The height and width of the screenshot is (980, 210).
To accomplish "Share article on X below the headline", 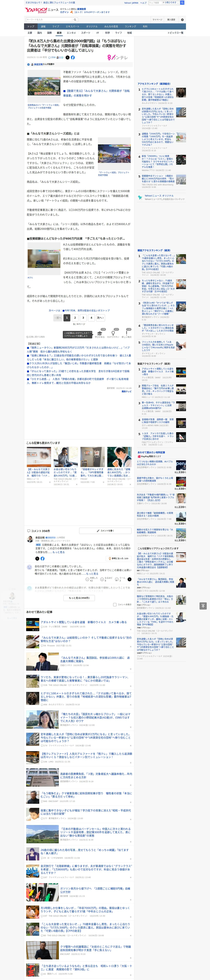I will point(67,57).
